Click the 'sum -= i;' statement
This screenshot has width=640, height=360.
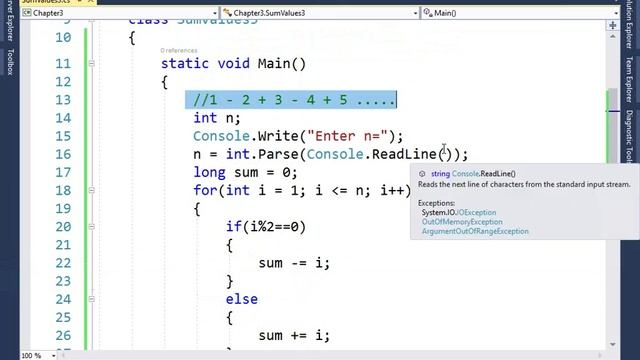point(294,263)
